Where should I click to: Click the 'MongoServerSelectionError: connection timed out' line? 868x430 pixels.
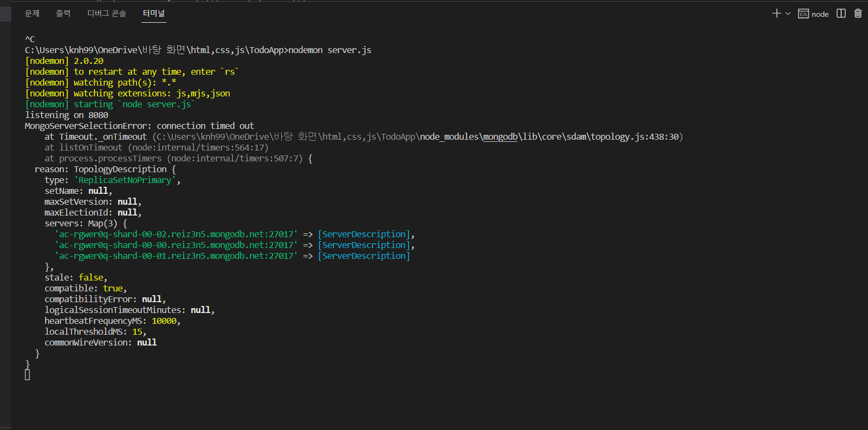tap(139, 126)
